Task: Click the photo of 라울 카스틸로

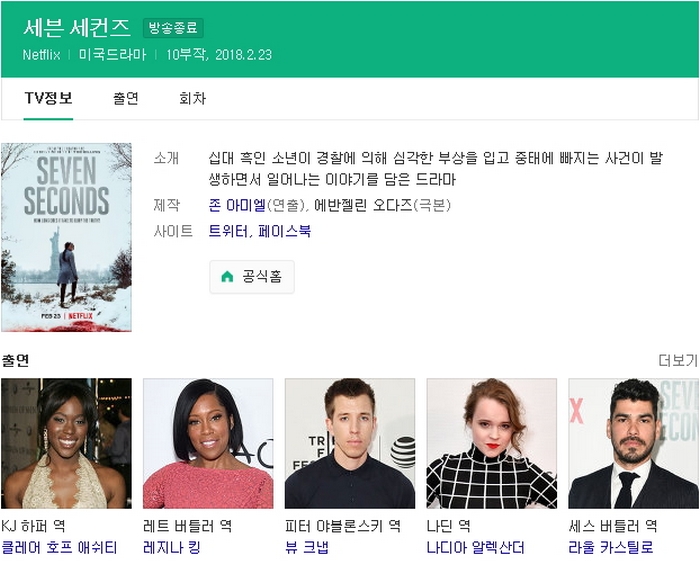Action: coord(633,443)
